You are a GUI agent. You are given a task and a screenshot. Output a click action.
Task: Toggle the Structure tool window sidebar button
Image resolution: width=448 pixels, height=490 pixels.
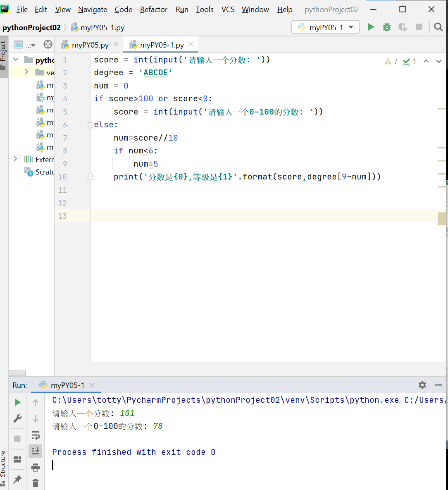[3, 468]
